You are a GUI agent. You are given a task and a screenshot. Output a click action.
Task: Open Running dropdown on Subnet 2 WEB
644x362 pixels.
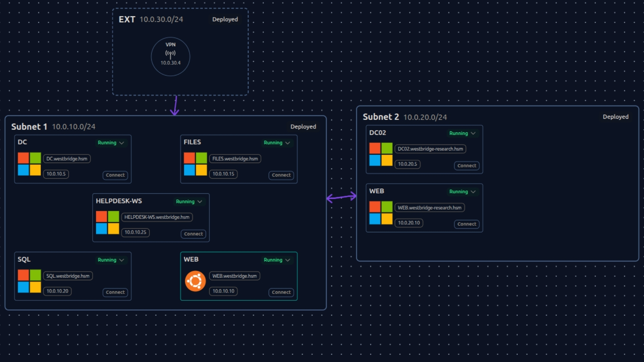462,192
